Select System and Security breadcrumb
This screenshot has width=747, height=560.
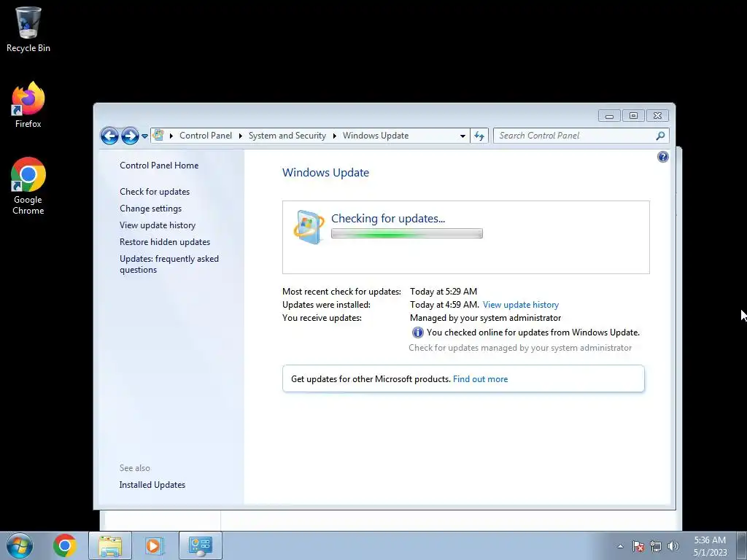(x=287, y=136)
